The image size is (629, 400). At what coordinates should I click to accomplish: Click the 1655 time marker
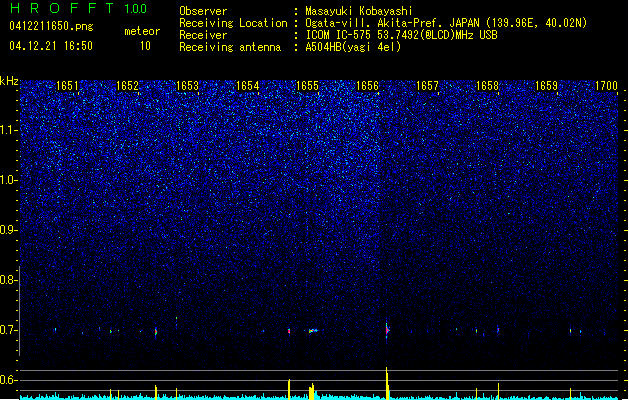[x=307, y=86]
